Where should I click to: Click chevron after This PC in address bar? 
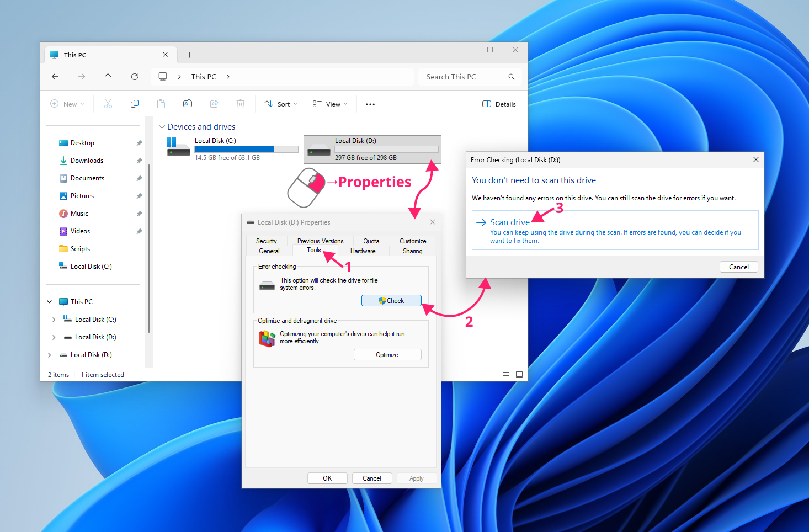click(x=228, y=77)
